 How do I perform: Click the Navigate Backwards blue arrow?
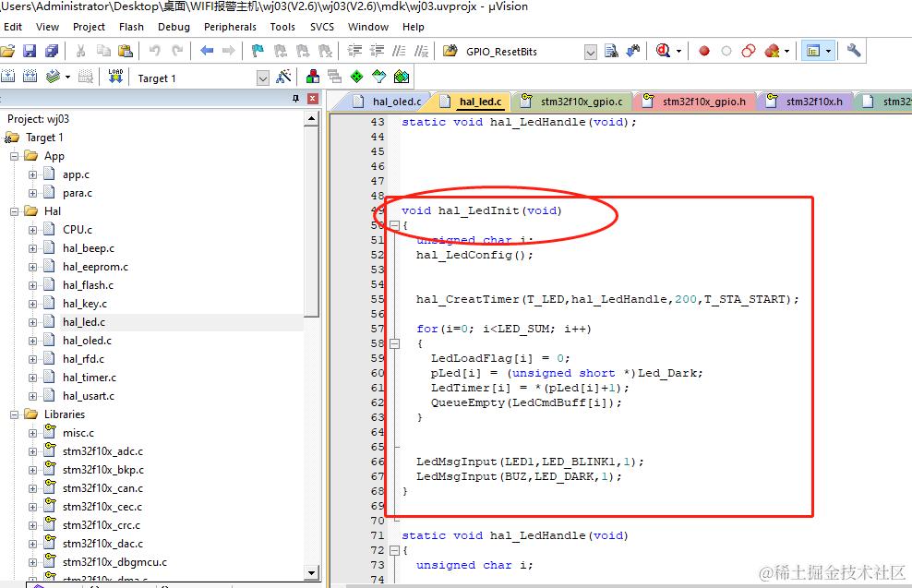[x=207, y=51]
